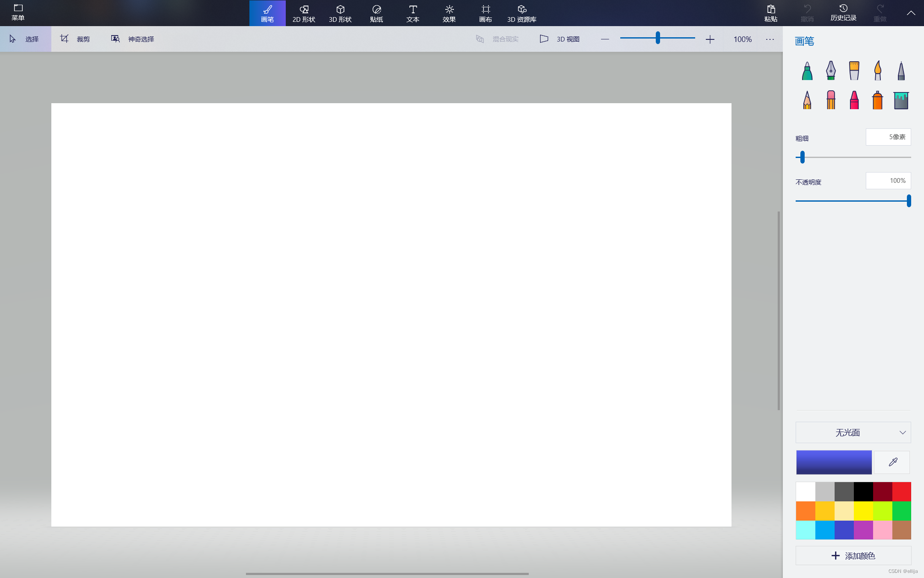
Task: Open the matte material dropdown
Action: [x=853, y=432]
